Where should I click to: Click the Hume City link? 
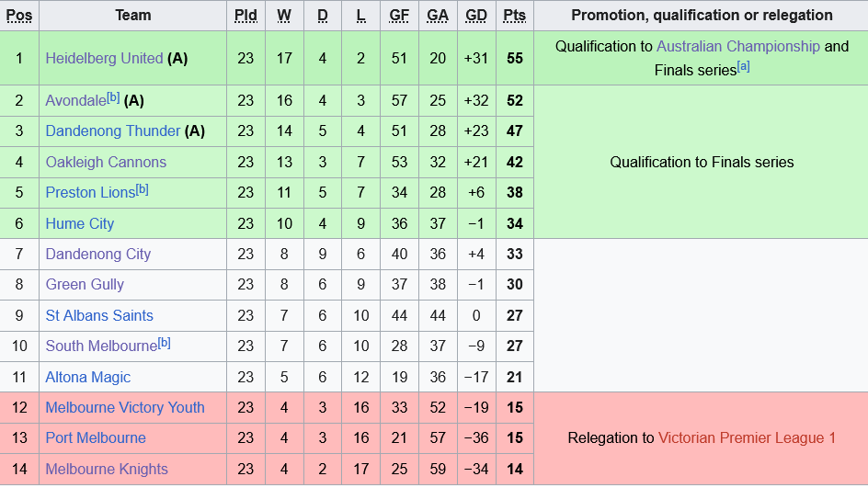[80, 223]
